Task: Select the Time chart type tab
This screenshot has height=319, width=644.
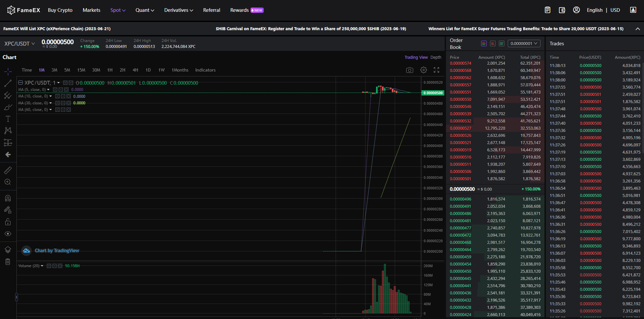Action: [x=27, y=70]
